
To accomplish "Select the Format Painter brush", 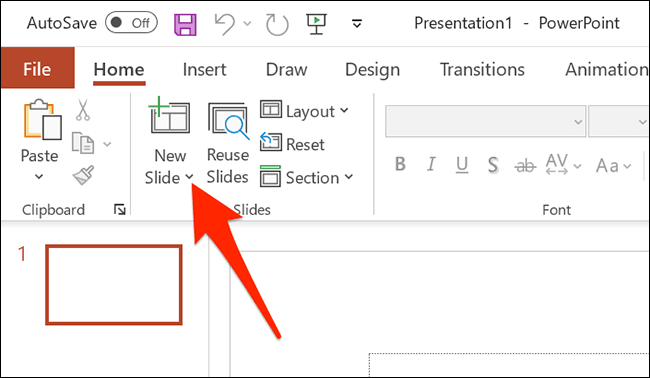I will click(x=83, y=175).
